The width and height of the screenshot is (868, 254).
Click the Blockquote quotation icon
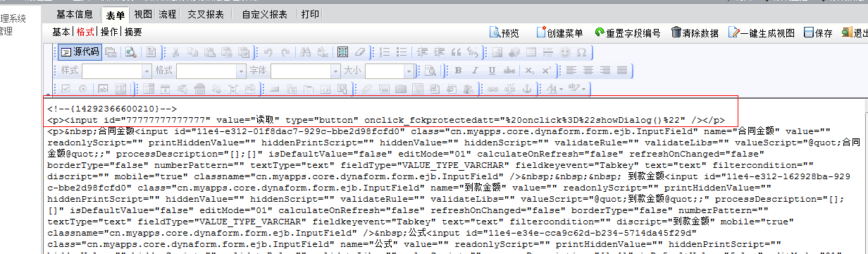pos(456,52)
